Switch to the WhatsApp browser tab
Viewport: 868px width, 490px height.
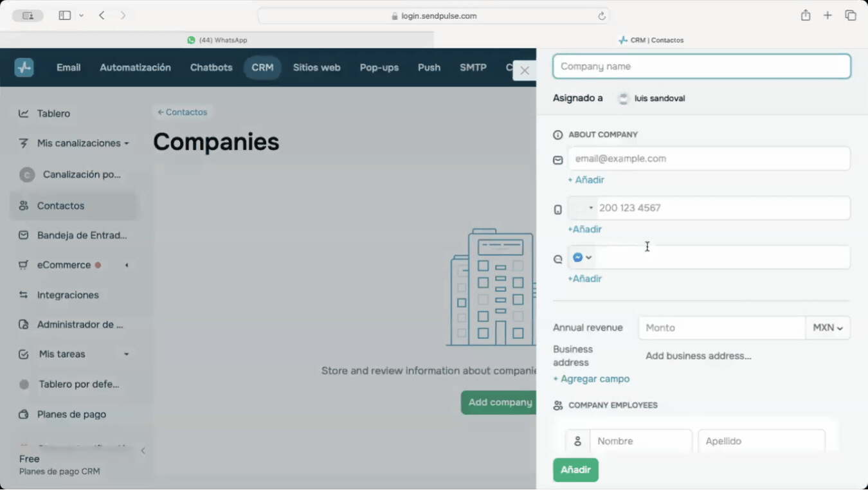click(x=217, y=40)
